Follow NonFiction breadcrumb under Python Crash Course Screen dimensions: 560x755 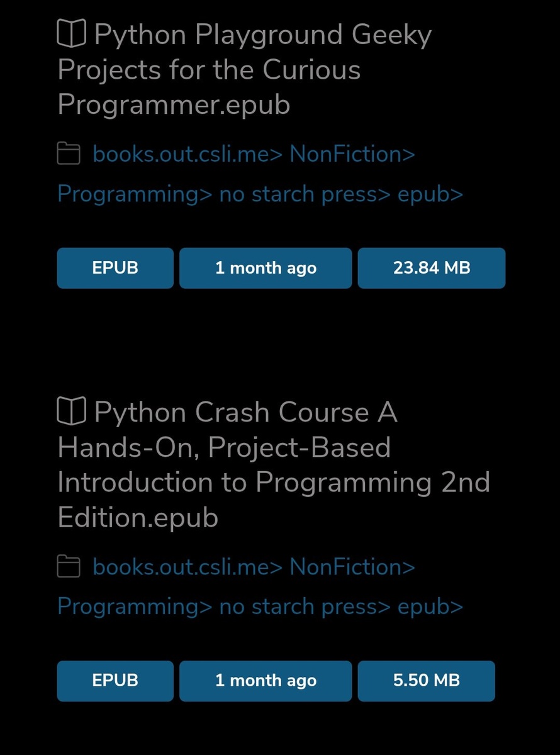click(x=352, y=567)
